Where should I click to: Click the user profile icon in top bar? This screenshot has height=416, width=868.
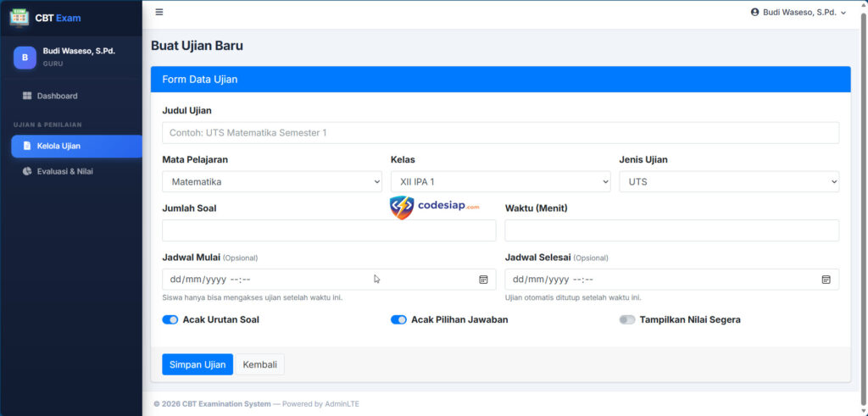(755, 12)
